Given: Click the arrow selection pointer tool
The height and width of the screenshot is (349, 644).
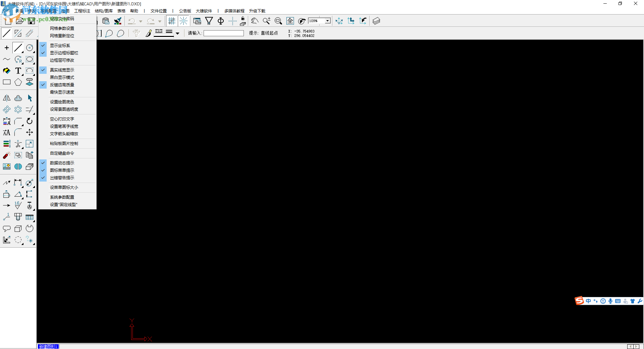Looking at the screenshot, I should coord(30,98).
